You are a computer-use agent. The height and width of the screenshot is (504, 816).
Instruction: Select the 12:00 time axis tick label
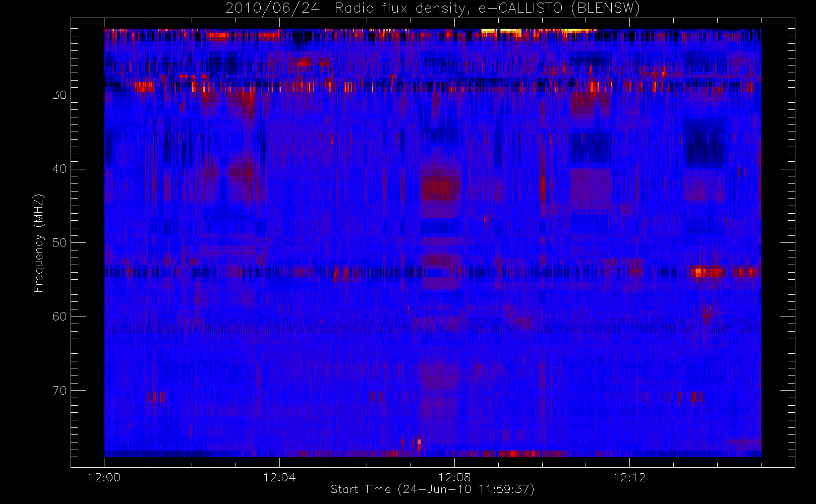[x=104, y=477]
